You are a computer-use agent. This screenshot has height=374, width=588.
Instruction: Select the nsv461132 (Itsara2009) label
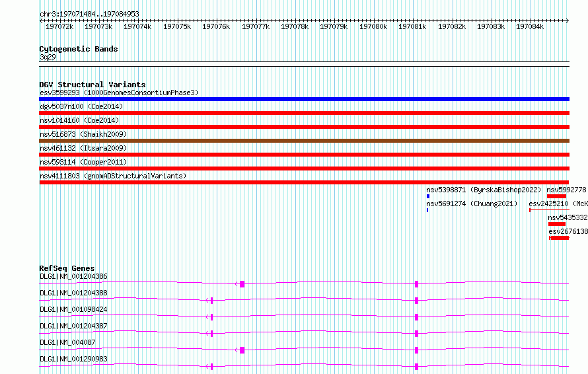tap(83, 148)
